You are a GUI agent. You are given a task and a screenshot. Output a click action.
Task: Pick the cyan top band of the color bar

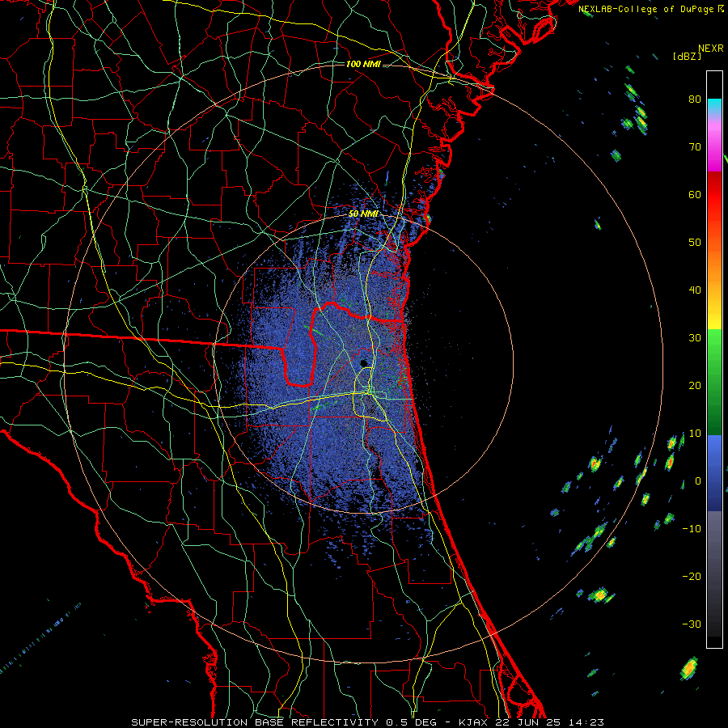714,108
